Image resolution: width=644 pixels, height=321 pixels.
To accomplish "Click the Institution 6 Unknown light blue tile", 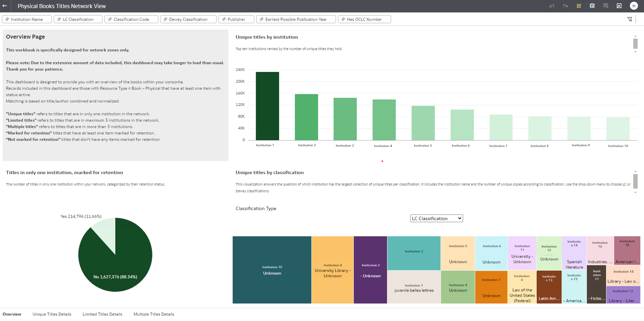I will click(492, 253).
